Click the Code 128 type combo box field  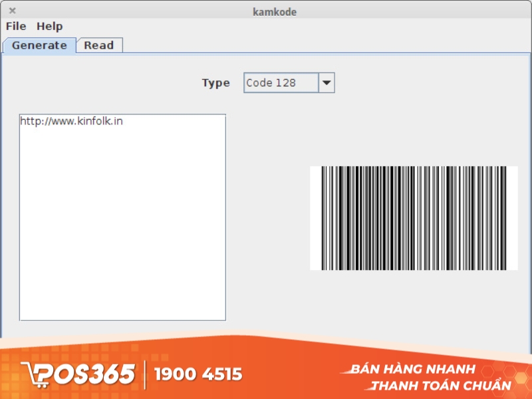pyautogui.click(x=281, y=83)
